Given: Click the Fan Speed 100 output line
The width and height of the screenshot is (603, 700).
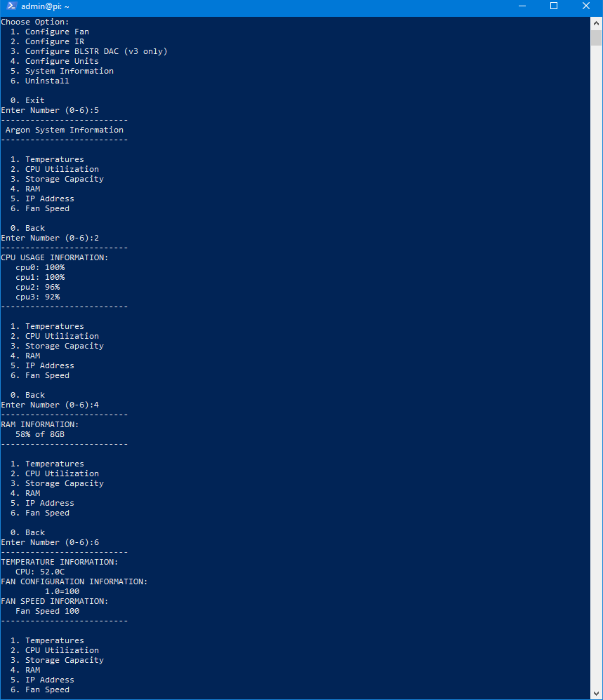Looking at the screenshot, I should (x=47, y=611).
